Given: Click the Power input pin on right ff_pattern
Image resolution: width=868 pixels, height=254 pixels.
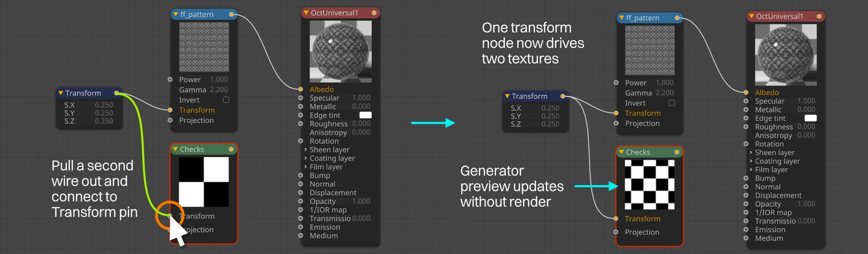Looking at the screenshot, I should [616, 82].
